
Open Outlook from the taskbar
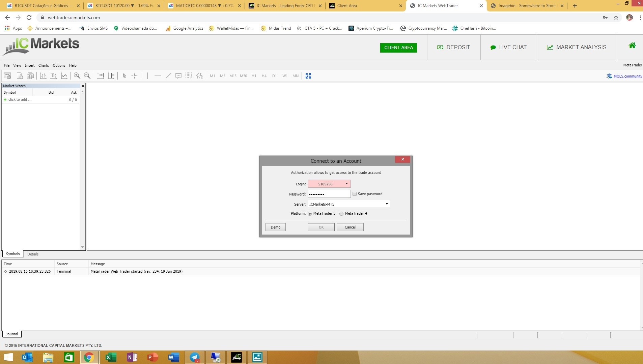tap(27, 357)
